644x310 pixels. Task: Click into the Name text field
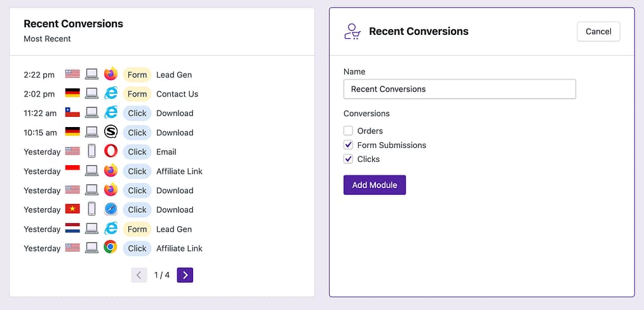[x=459, y=89]
